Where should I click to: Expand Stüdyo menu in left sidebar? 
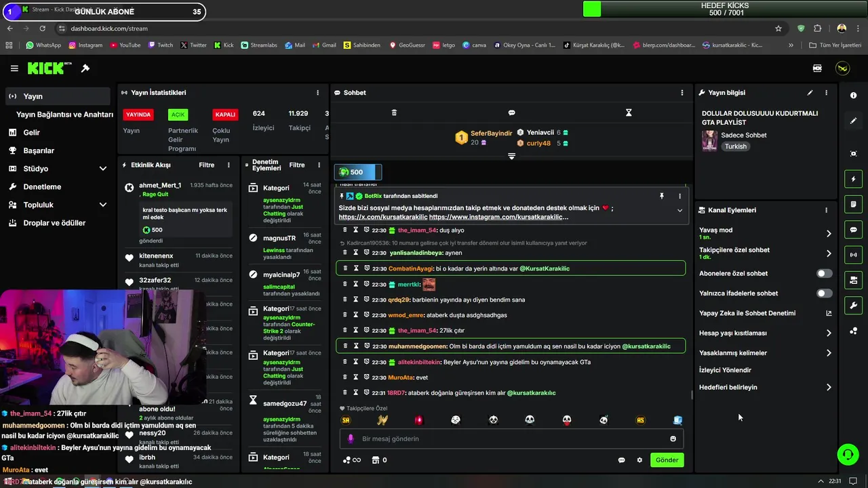click(103, 169)
